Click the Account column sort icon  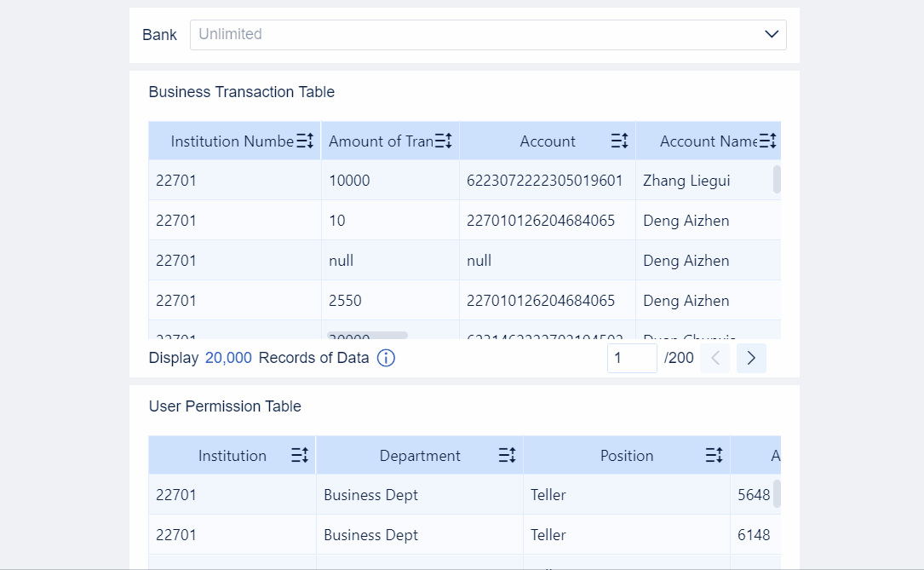[x=619, y=141]
